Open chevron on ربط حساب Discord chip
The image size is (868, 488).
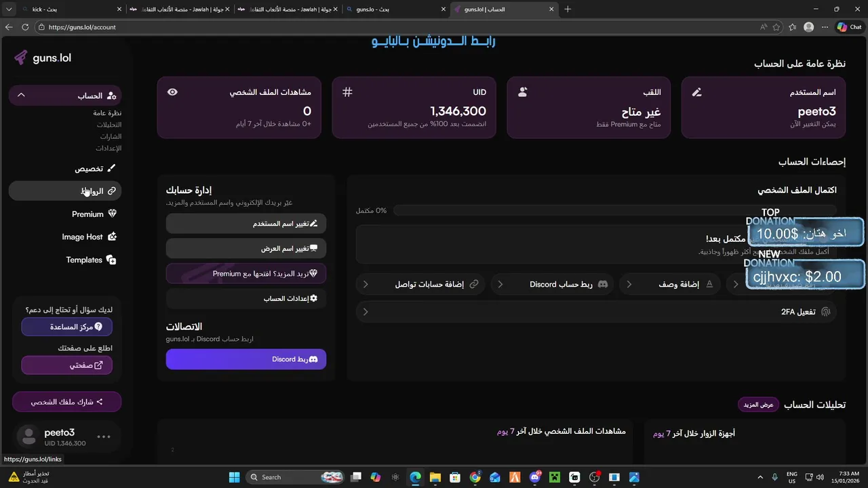[500, 284]
